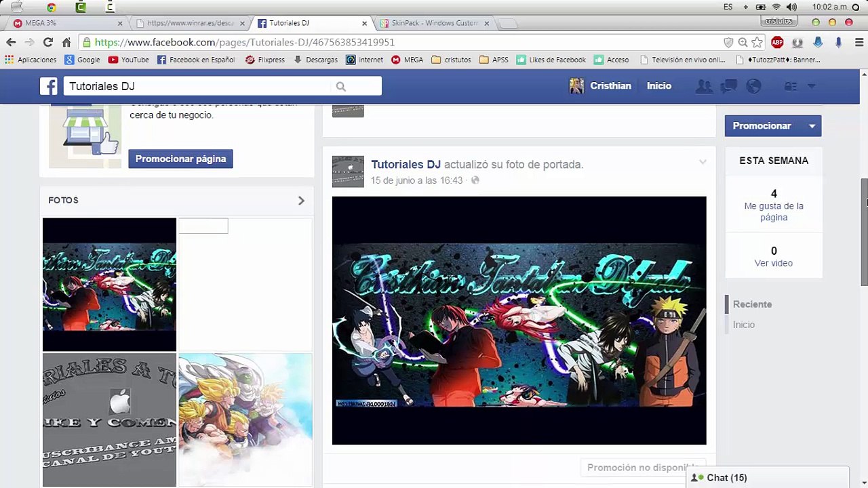Select Inicio in the timeline navigation
The height and width of the screenshot is (488, 868).
pos(743,325)
